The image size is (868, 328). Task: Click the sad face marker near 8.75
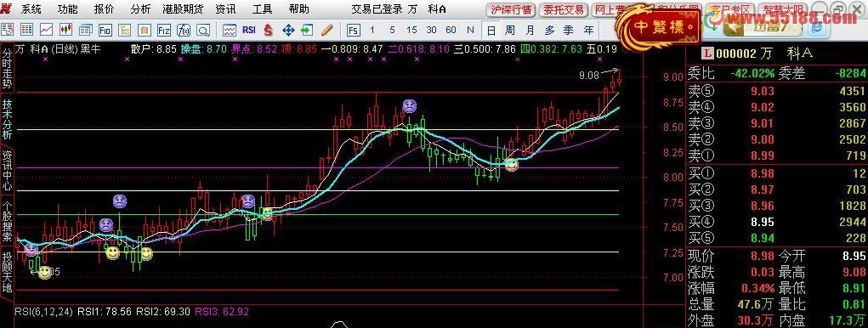coord(409,105)
